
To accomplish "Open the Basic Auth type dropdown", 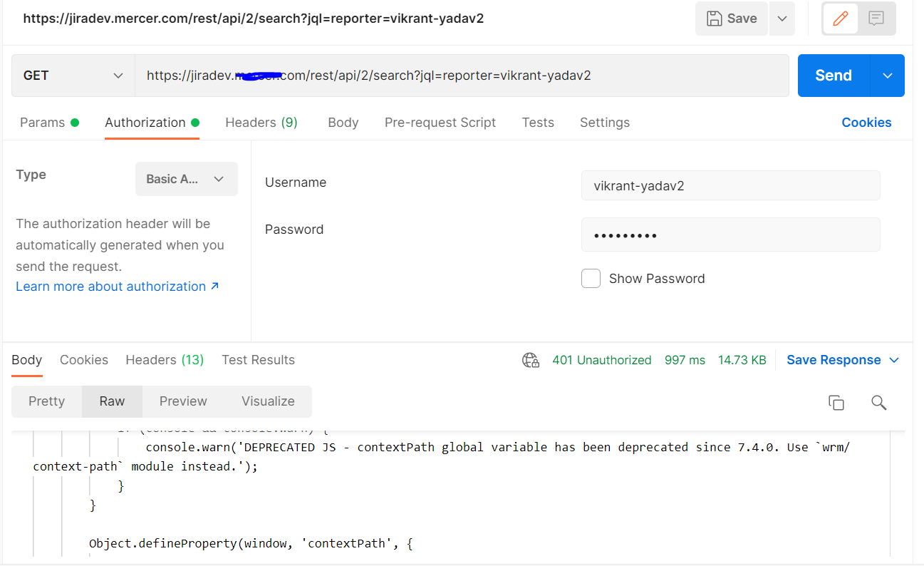I will pos(186,179).
